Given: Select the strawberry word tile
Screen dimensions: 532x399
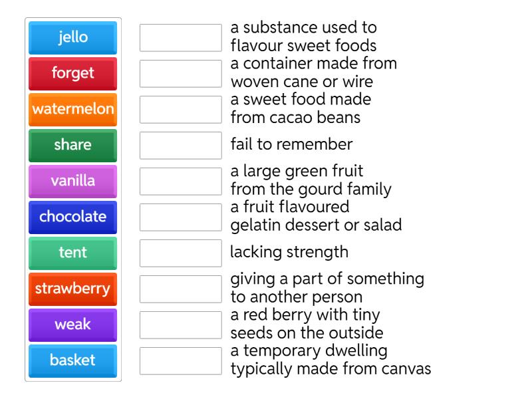Looking at the screenshot, I should pyautogui.click(x=72, y=289).
